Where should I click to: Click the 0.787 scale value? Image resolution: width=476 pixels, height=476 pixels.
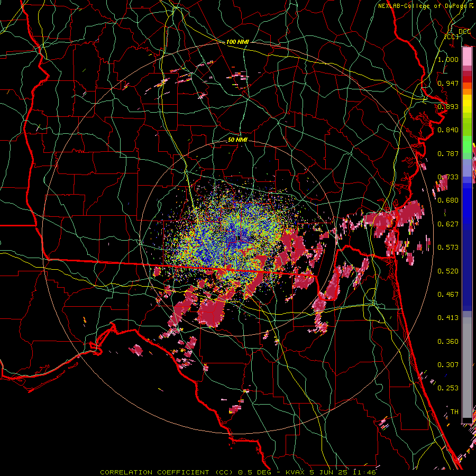(448, 153)
